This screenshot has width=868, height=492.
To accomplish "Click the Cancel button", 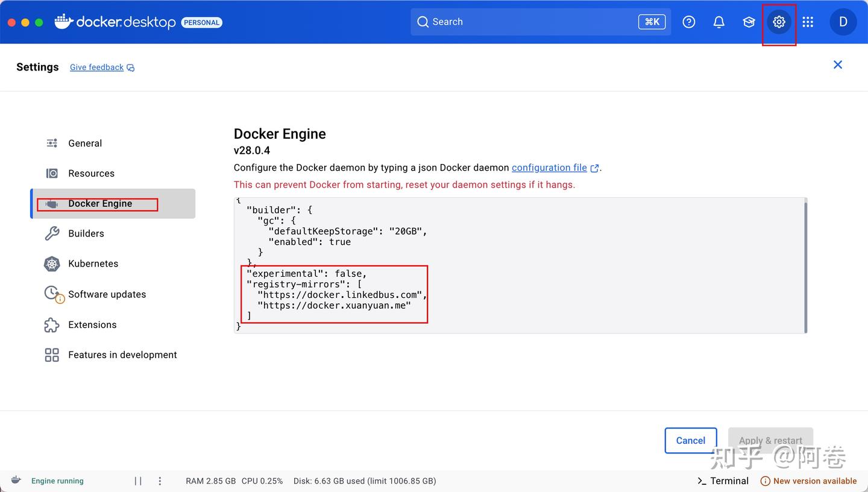I will (x=691, y=441).
